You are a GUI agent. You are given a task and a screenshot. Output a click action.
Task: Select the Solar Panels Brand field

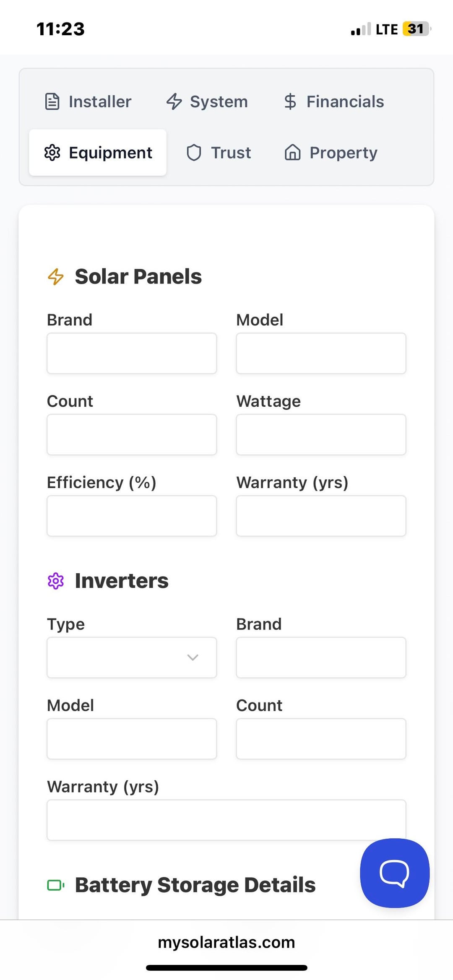(132, 354)
